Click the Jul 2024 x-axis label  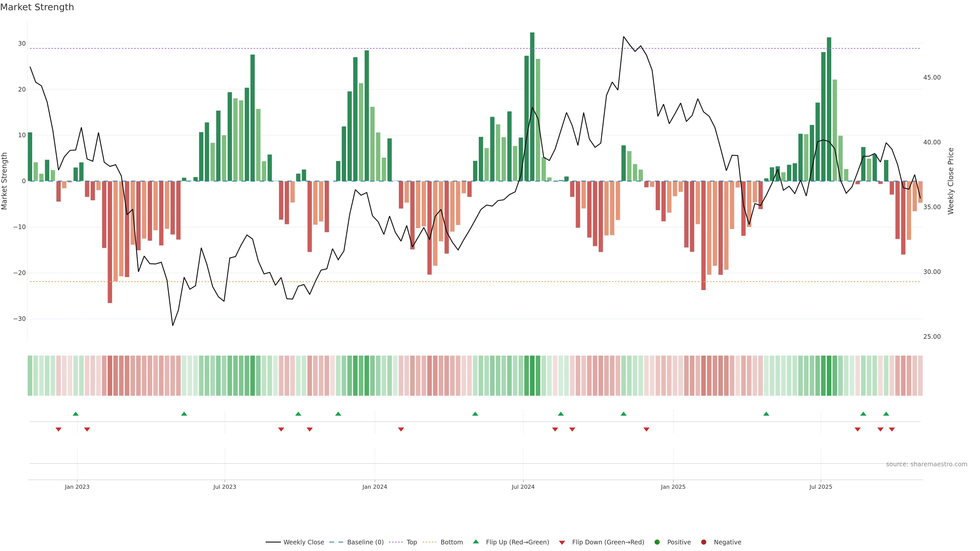pyautogui.click(x=523, y=487)
